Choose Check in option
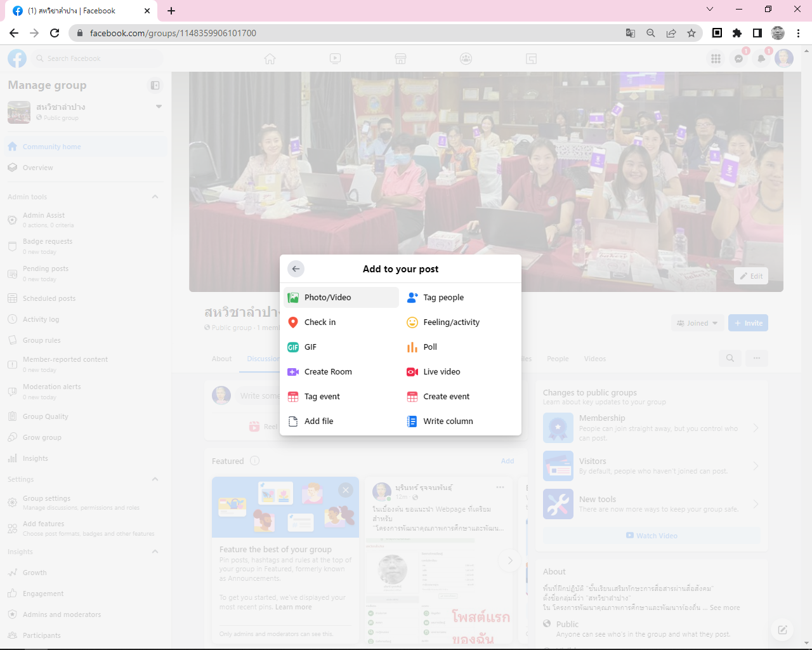 [342, 322]
